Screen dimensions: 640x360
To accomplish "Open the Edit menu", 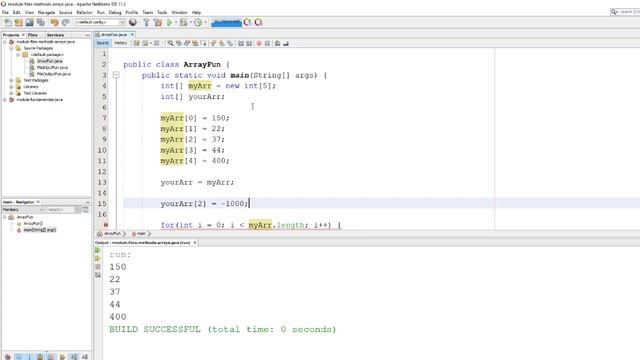I will point(17,12).
